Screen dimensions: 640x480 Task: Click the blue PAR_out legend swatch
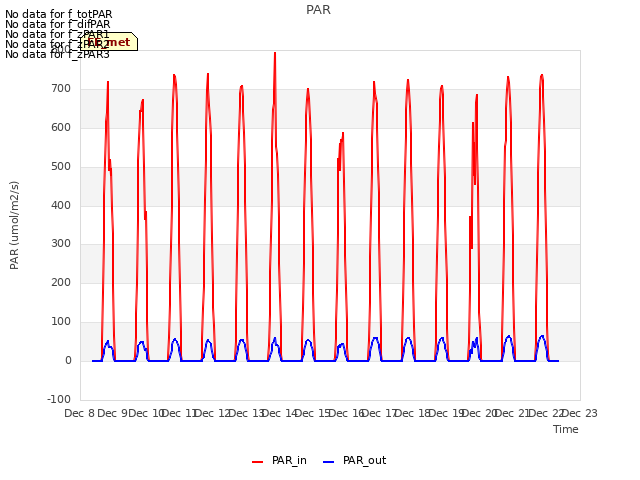pos(329,462)
